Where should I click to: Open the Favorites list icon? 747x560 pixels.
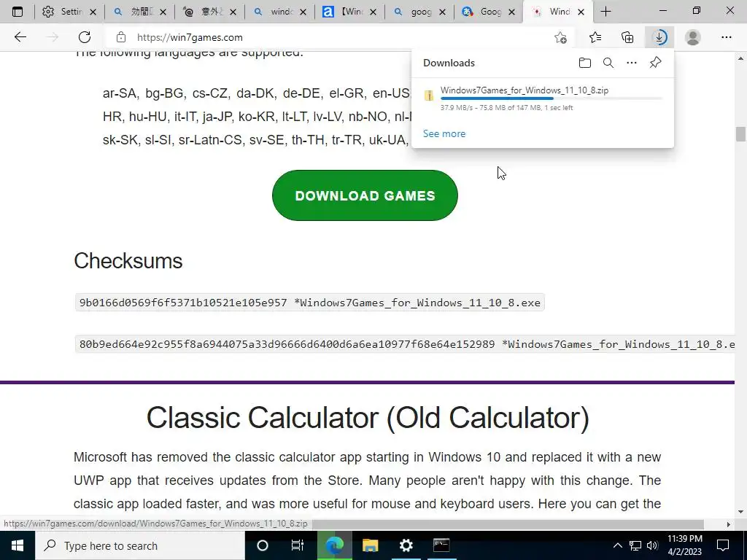click(595, 37)
